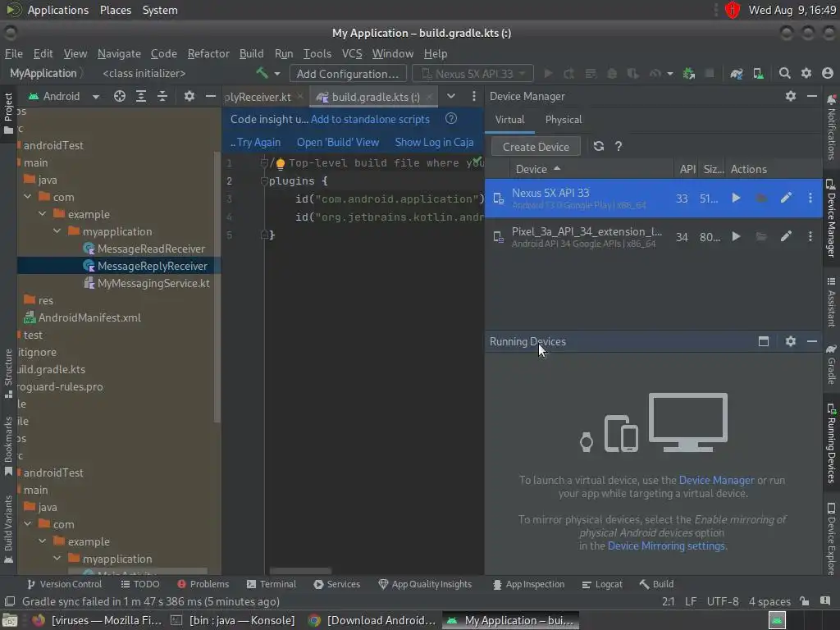Hide the Running Devices panel
Image resolution: width=840 pixels, height=630 pixels.
(812, 341)
